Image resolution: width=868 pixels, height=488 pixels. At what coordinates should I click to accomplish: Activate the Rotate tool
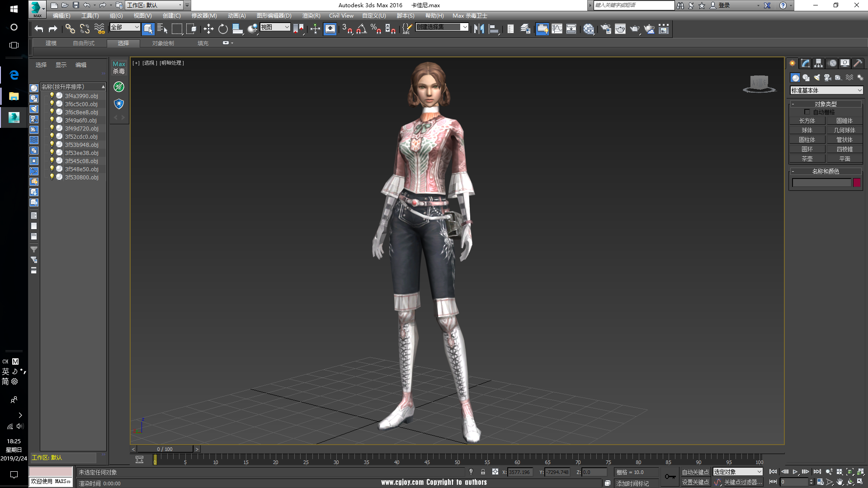223,29
